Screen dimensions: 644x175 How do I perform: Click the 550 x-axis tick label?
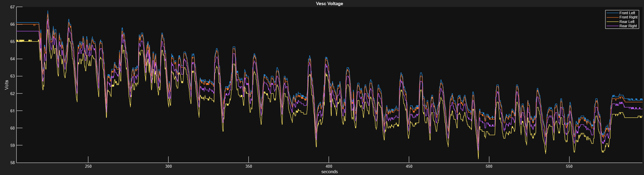(569, 166)
